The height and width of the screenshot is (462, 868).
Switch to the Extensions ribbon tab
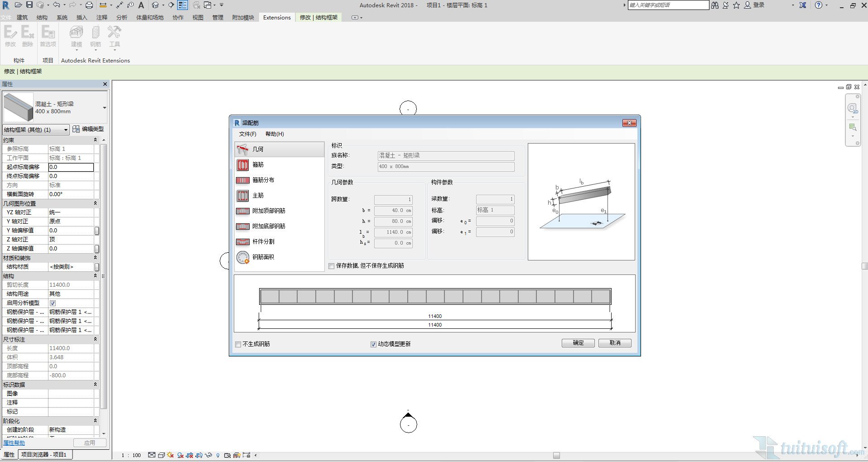click(277, 18)
